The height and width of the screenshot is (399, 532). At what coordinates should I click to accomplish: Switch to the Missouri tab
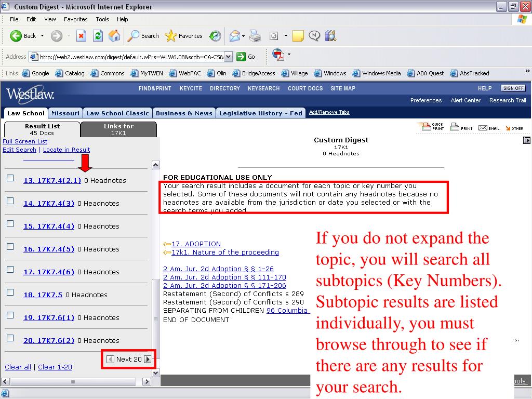coord(65,113)
